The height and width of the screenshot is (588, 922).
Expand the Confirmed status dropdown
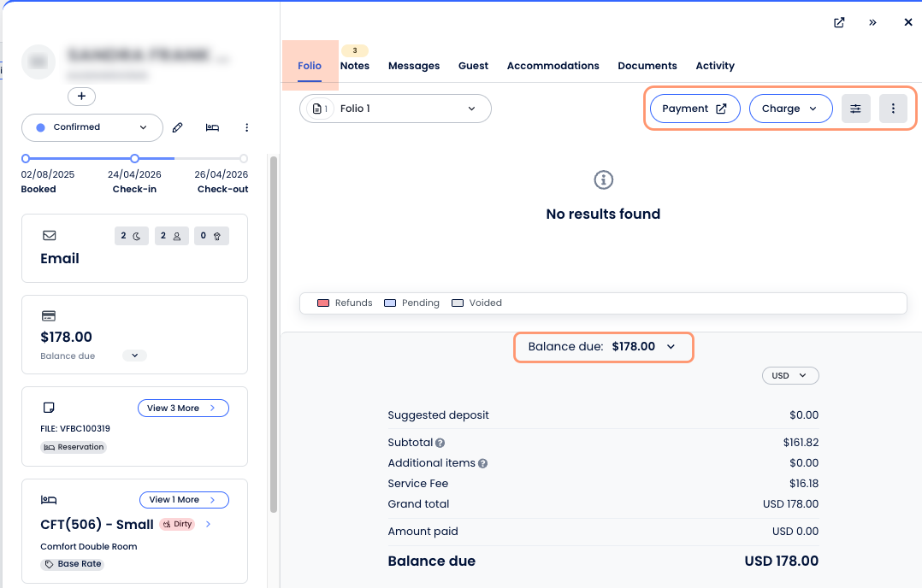click(x=92, y=127)
